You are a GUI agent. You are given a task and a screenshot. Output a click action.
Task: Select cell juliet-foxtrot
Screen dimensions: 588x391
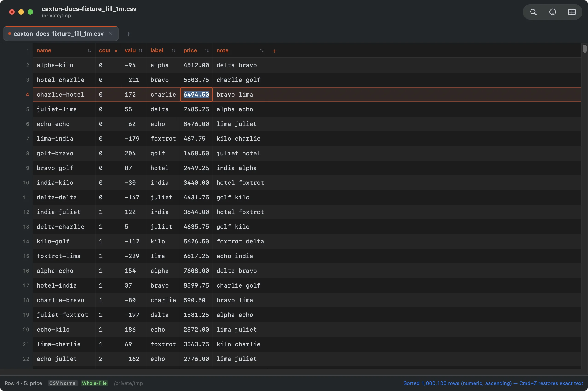coord(64,315)
